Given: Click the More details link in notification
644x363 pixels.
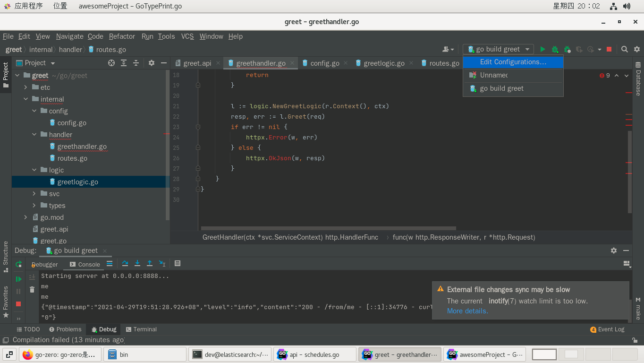Looking at the screenshot, I should point(467,311).
